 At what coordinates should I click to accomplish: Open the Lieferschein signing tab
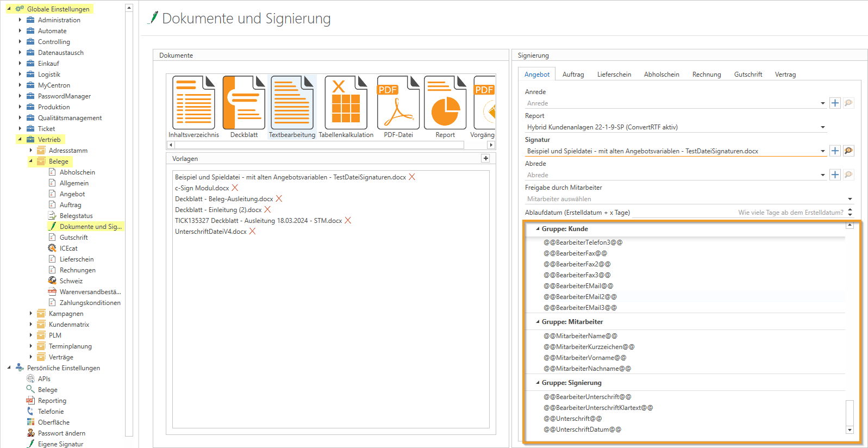614,74
